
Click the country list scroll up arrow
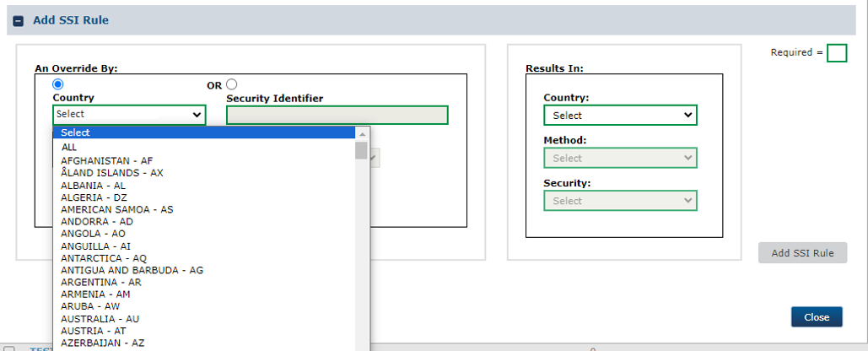click(x=362, y=133)
